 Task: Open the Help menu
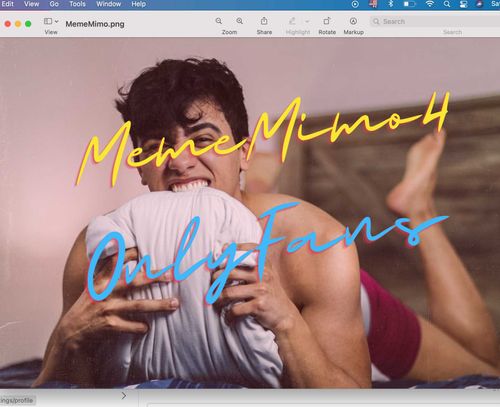(x=138, y=4)
